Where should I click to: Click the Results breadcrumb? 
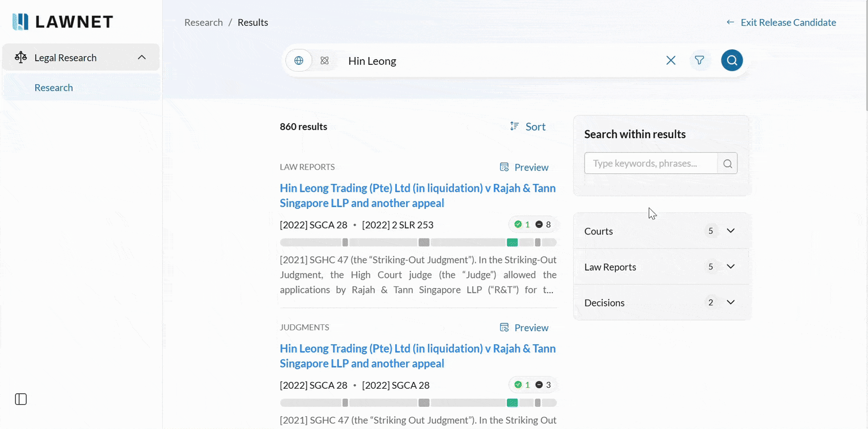[253, 23]
